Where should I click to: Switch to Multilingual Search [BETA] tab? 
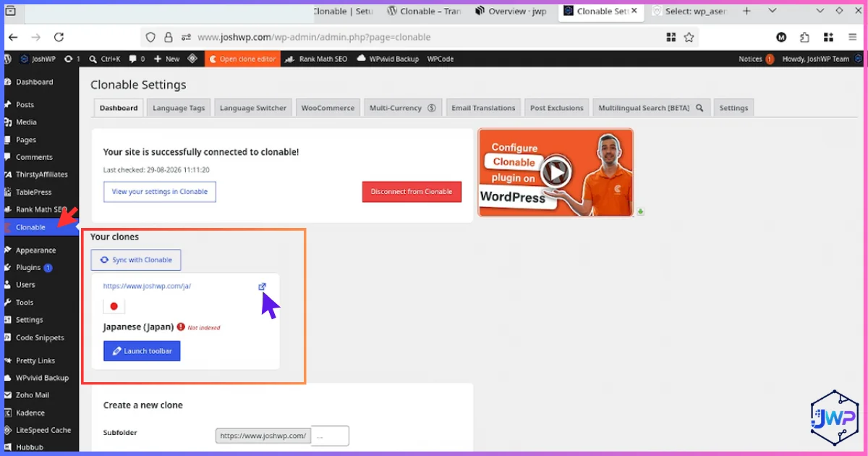pyautogui.click(x=651, y=108)
